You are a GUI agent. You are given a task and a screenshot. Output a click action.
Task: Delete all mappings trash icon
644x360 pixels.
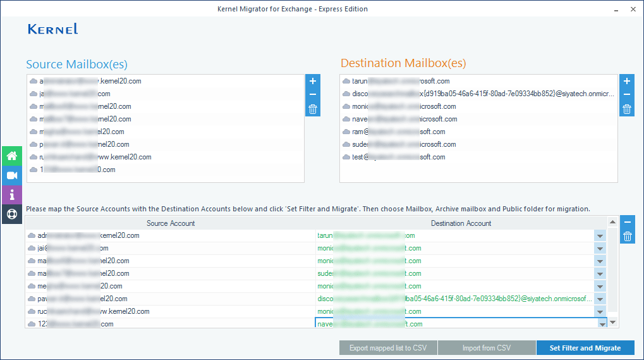click(x=627, y=236)
